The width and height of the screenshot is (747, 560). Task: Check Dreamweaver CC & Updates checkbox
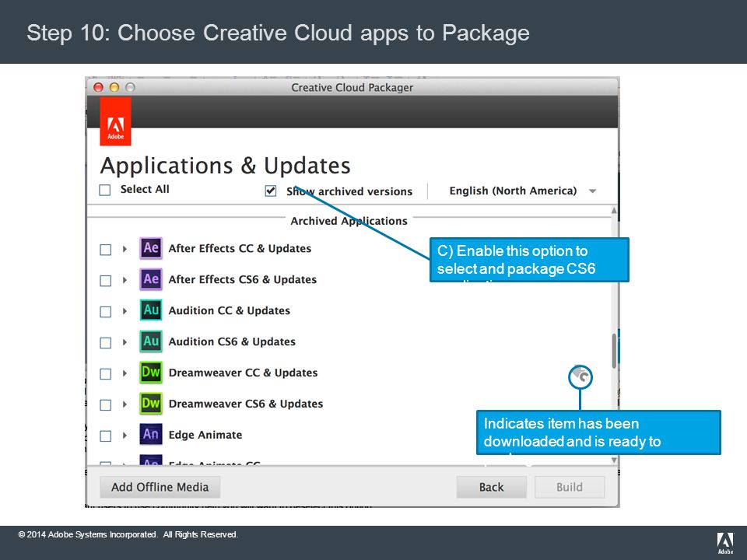(x=105, y=374)
